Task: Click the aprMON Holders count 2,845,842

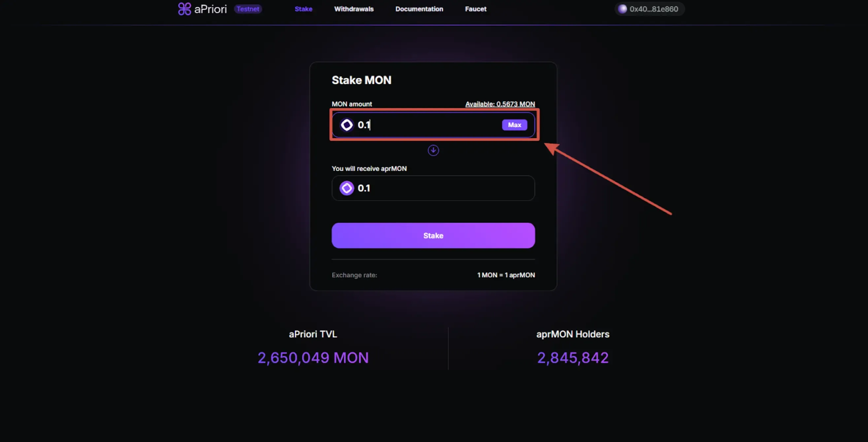Action: click(x=573, y=357)
